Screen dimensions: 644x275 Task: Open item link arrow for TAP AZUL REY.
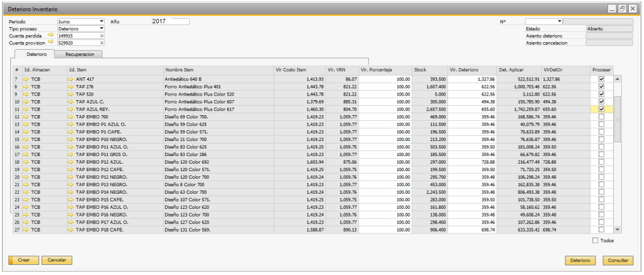click(71, 109)
